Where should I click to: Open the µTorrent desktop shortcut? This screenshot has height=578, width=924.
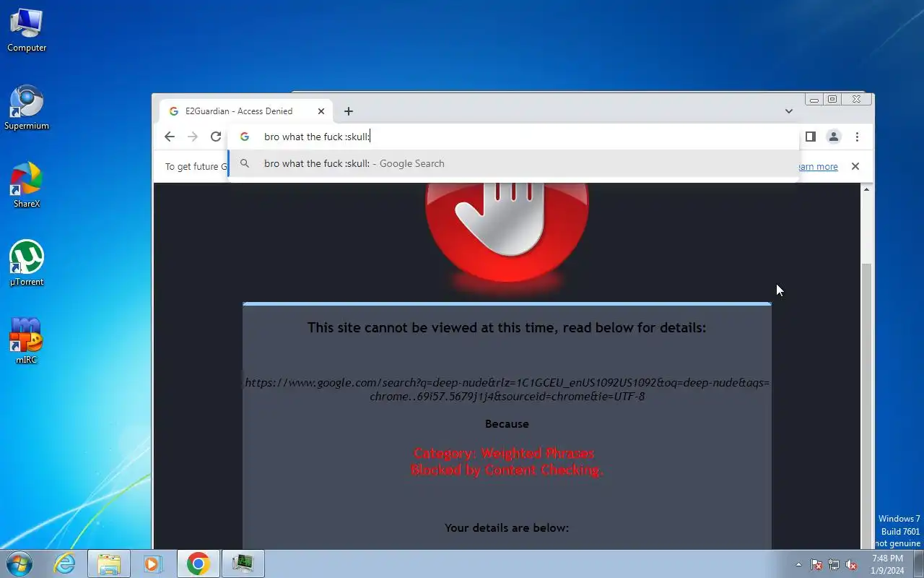(x=27, y=264)
